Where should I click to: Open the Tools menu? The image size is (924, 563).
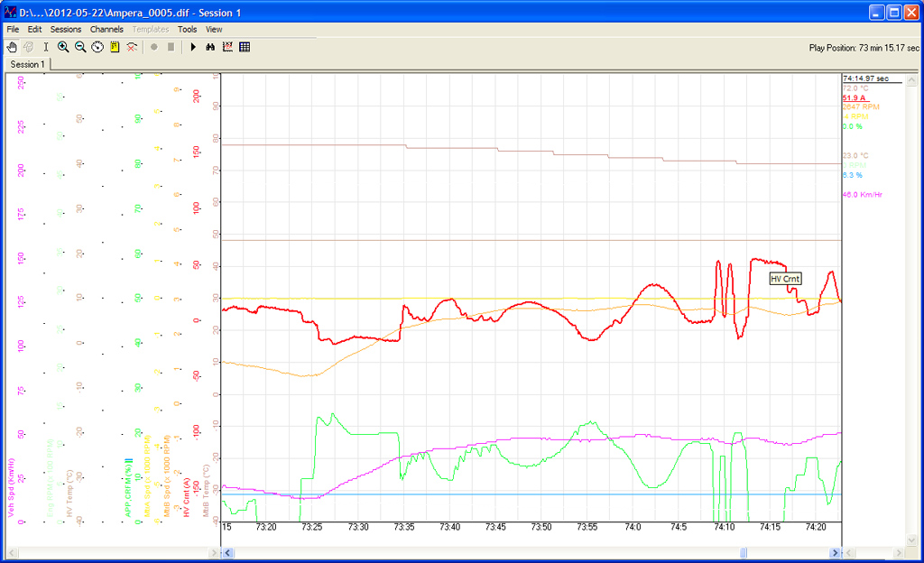click(x=187, y=29)
